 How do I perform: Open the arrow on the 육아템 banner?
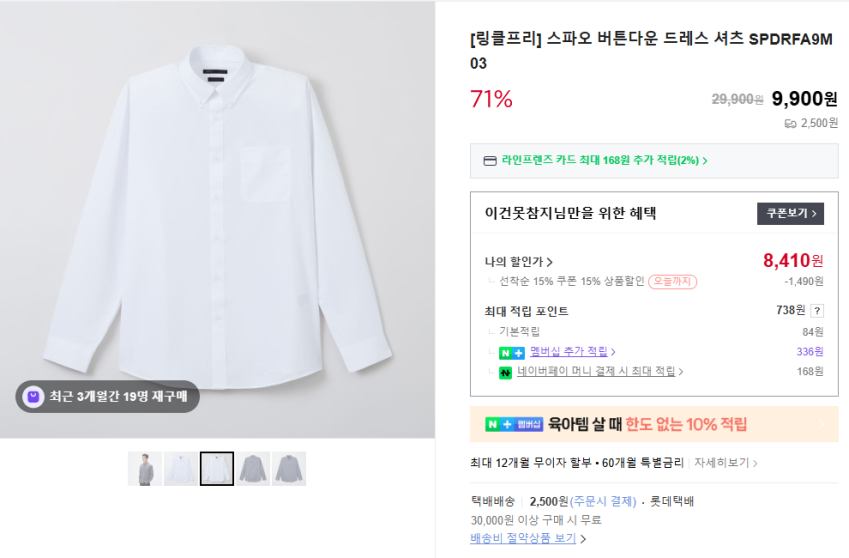click(822, 424)
